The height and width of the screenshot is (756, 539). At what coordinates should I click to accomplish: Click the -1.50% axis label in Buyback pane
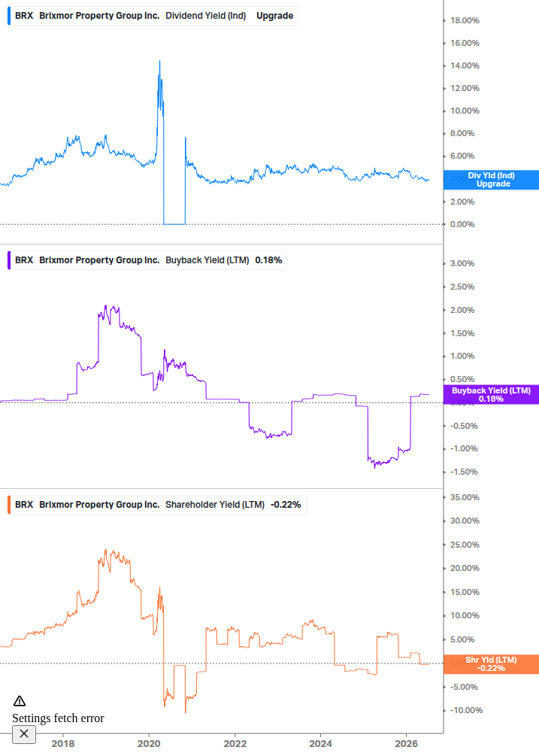(464, 472)
